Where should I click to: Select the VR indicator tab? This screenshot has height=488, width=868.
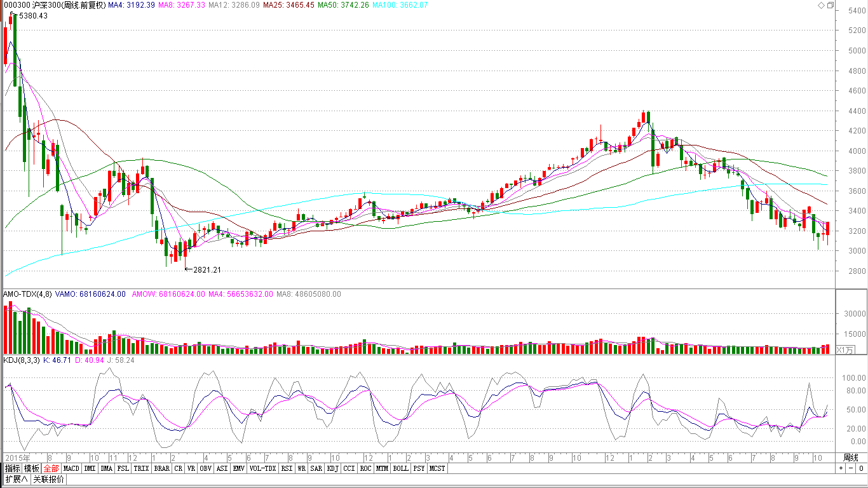click(x=191, y=468)
